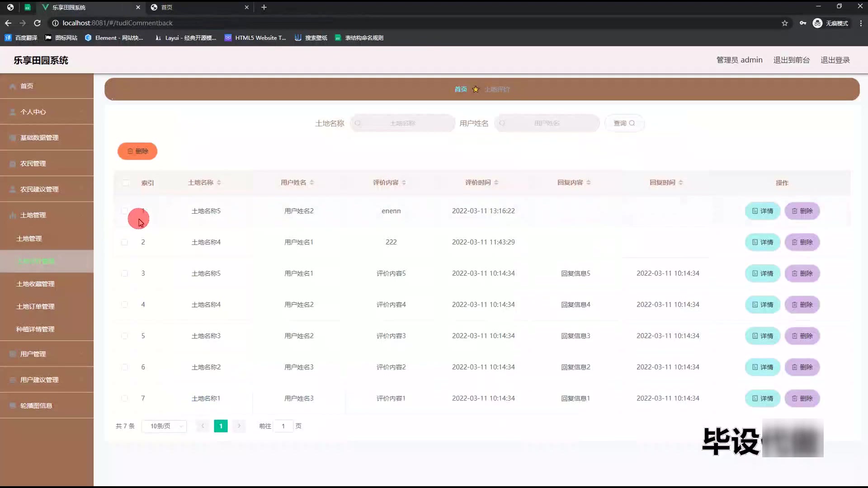Sort by 评价时间 column sort arrows
868x488 pixels.
pyautogui.click(x=496, y=183)
